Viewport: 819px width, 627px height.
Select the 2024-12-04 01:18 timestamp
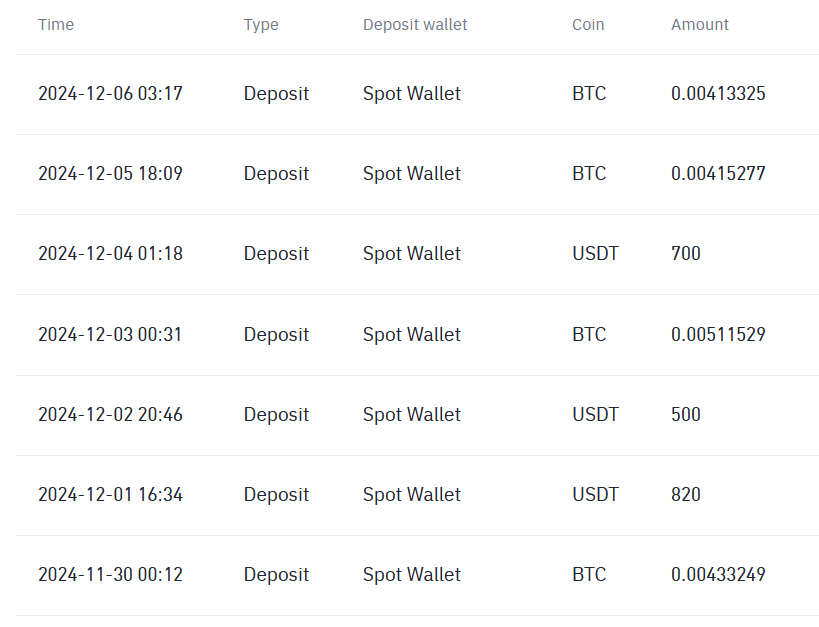[110, 254]
